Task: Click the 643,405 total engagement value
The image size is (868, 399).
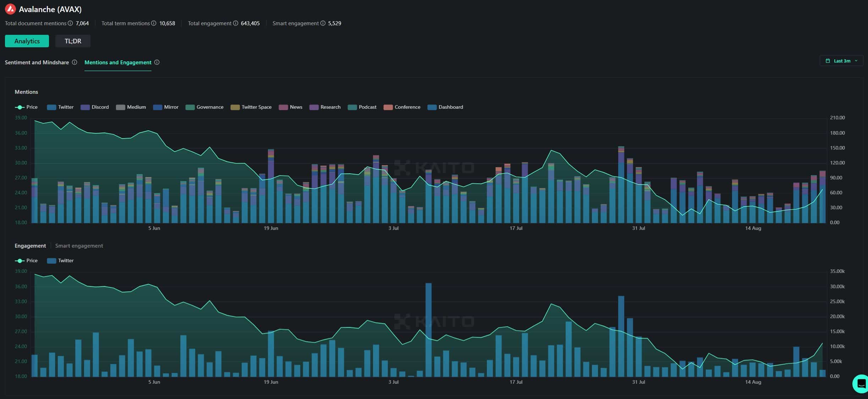Action: (x=250, y=23)
